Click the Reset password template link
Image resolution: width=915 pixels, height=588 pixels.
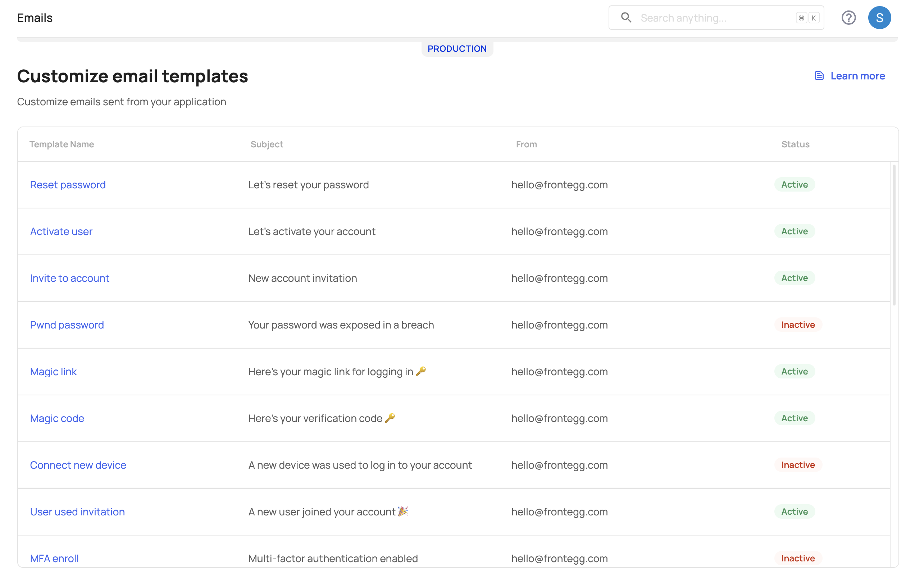coord(67,185)
